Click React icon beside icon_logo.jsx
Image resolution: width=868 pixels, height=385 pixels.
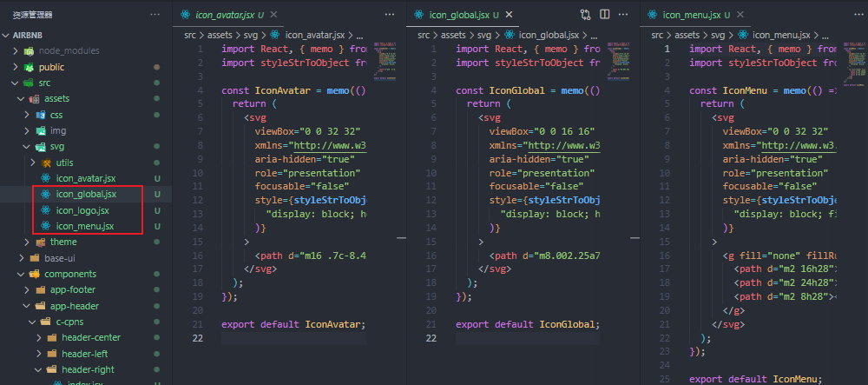click(46, 210)
